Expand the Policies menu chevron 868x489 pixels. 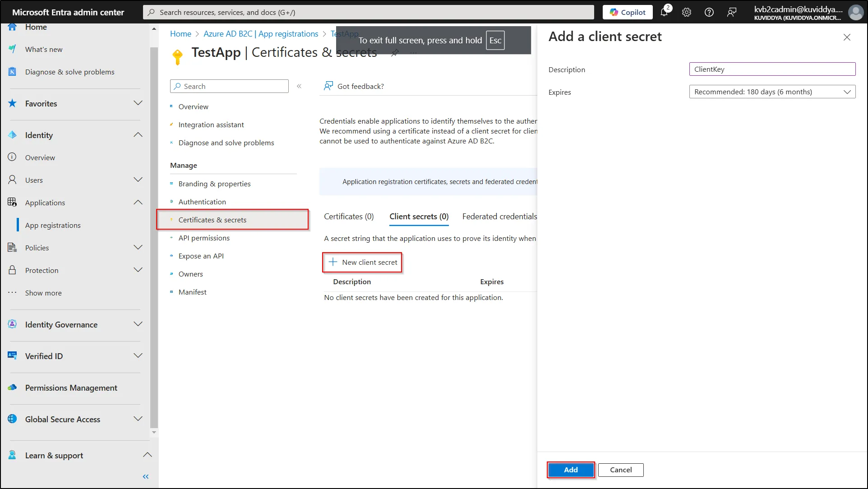(138, 248)
